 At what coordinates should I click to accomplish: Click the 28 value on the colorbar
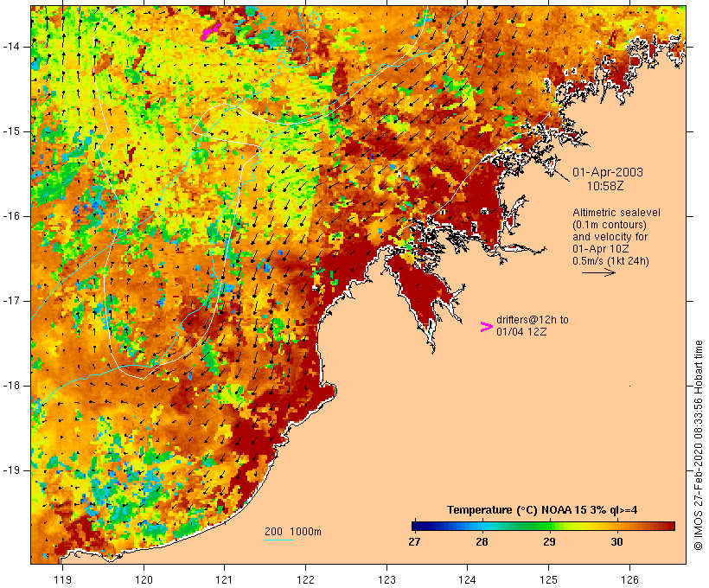pos(482,542)
